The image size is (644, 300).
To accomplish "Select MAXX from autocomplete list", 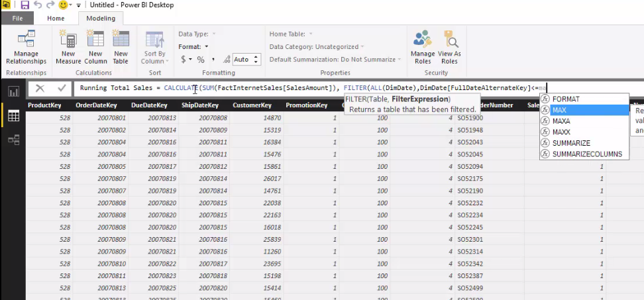I will pyautogui.click(x=584, y=132).
